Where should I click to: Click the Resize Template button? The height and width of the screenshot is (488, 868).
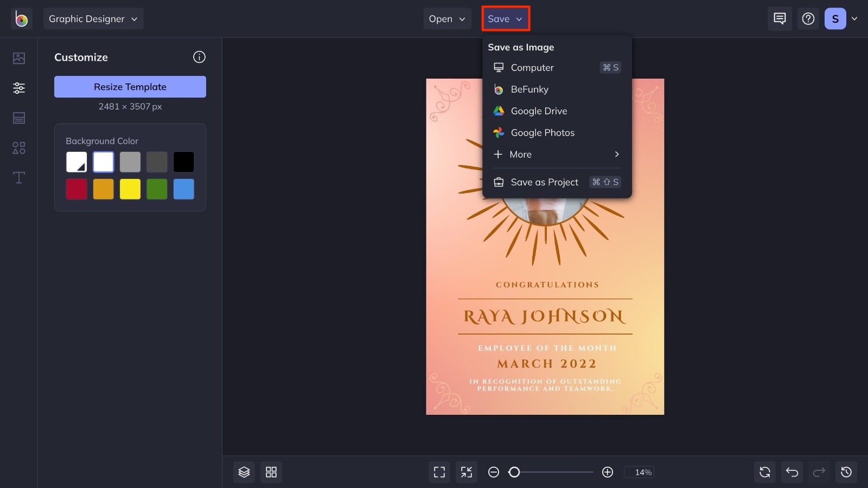coord(130,87)
